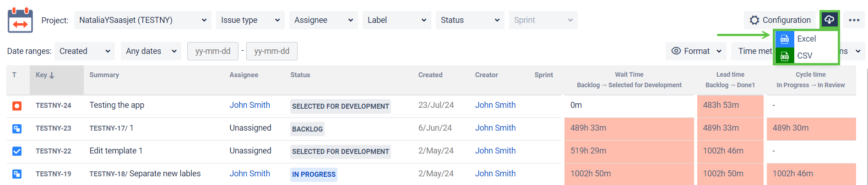
Task: Click the red 489h 30m cycle time cell
Action: click(811, 128)
